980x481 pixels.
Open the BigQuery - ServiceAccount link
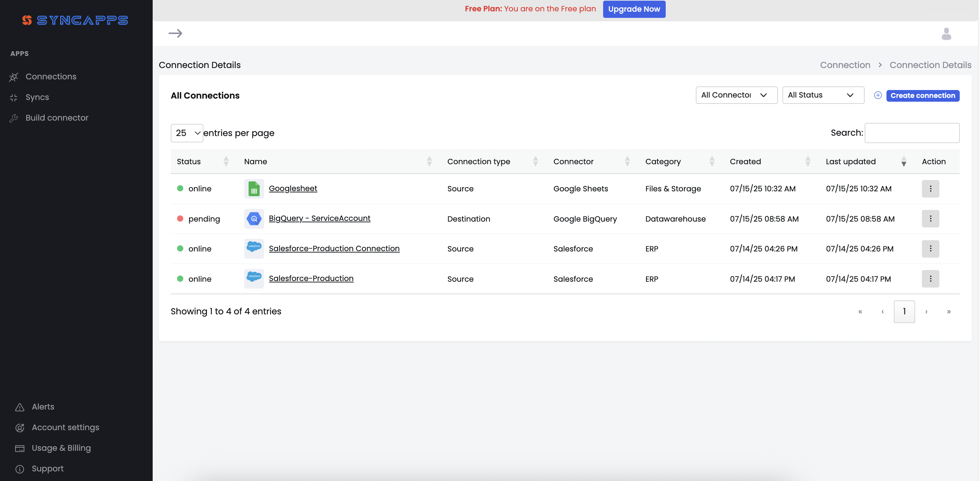tap(319, 218)
